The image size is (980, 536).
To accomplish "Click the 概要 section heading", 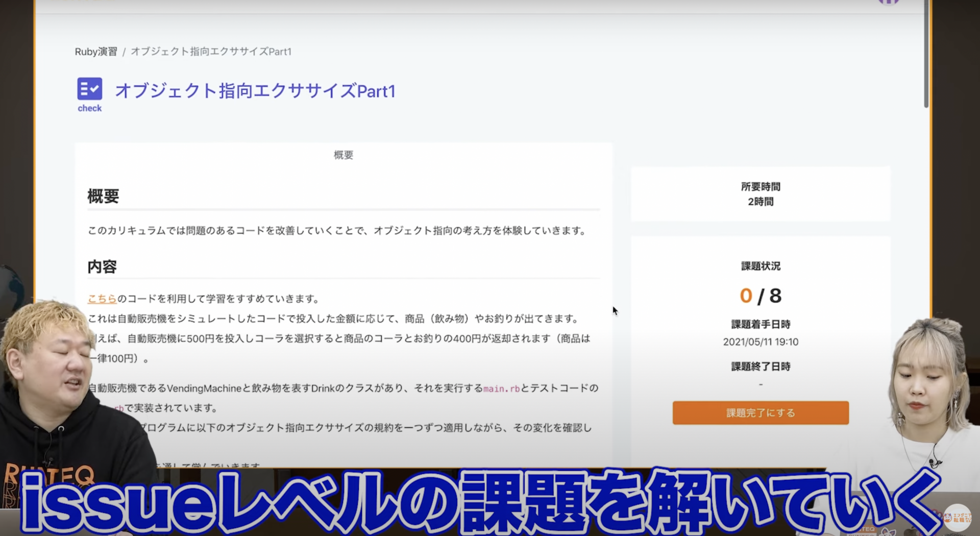I will (103, 196).
